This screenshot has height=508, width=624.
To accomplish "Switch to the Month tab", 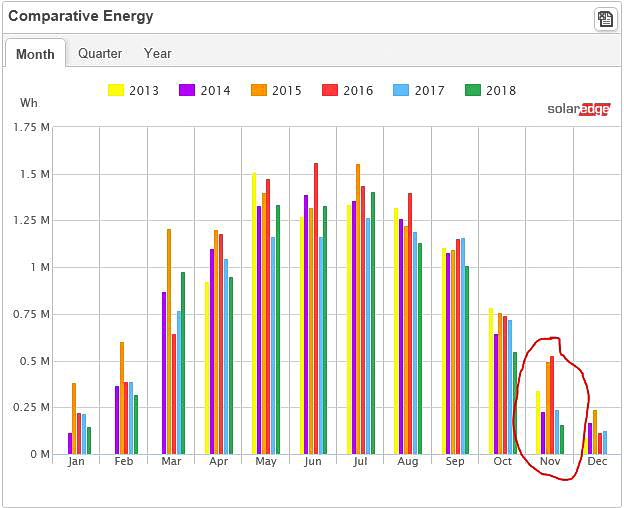I will tap(35, 54).
